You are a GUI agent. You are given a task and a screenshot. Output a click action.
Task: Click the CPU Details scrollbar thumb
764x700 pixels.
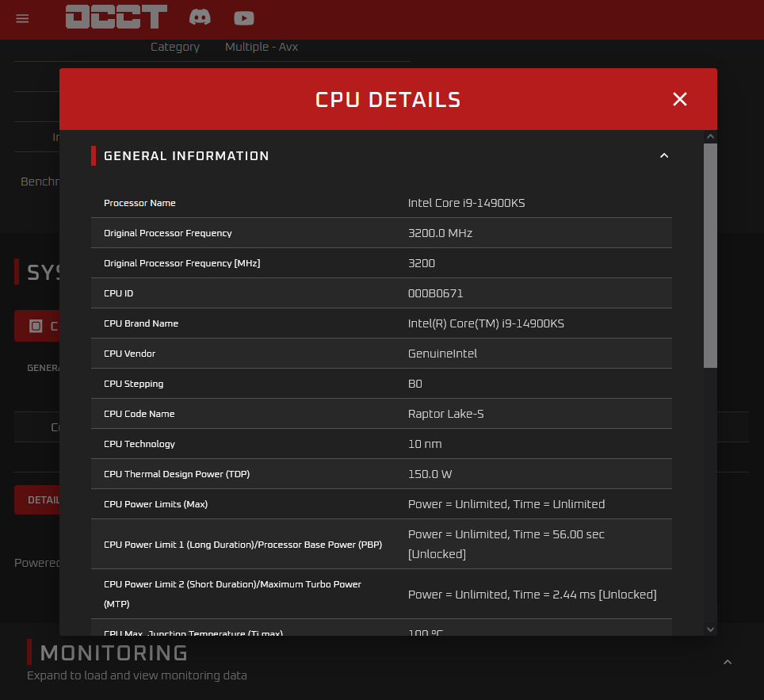[710, 255]
